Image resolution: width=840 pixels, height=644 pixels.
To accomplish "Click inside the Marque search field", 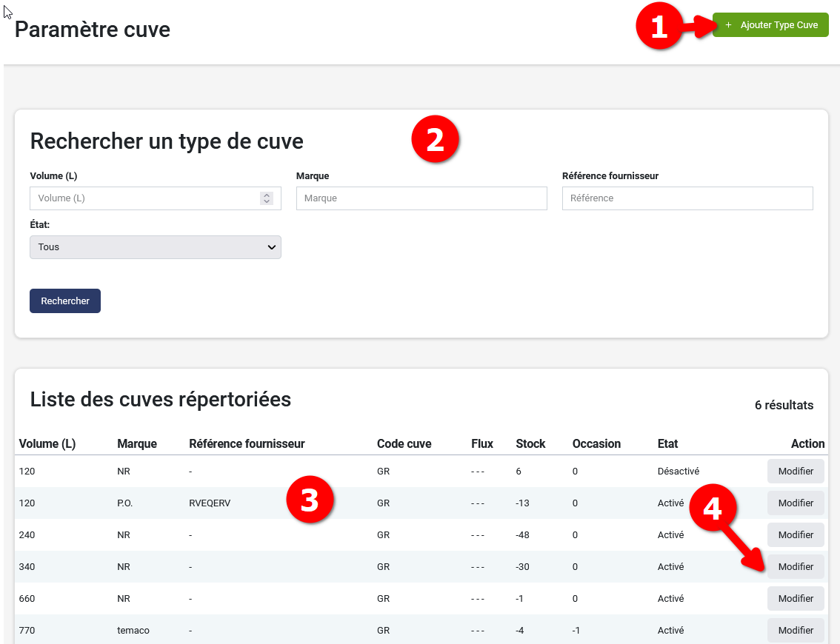I will coord(421,198).
